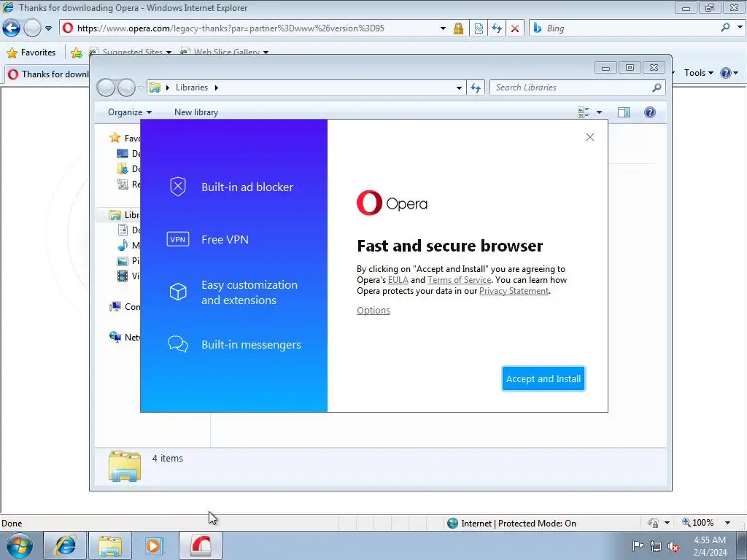
Task: Refresh the page in Internet Explorer
Action: point(497,28)
